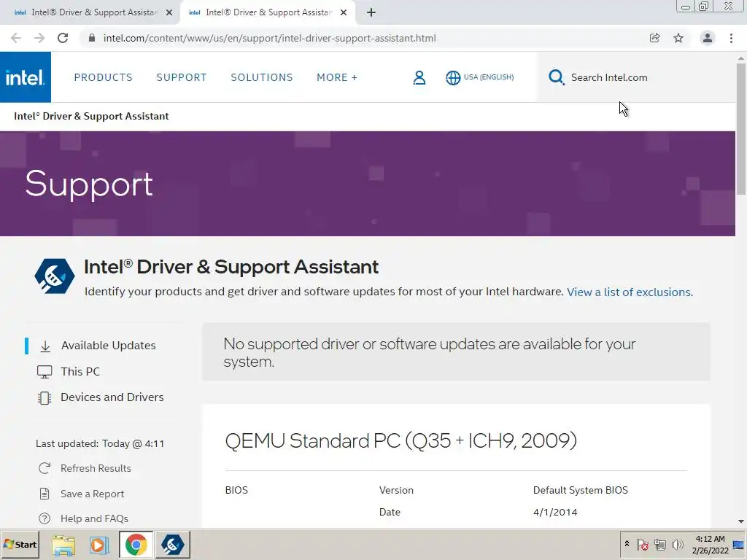This screenshot has height=560, width=747.
Task: Click the Help and FAQs question icon
Action: [x=44, y=518]
